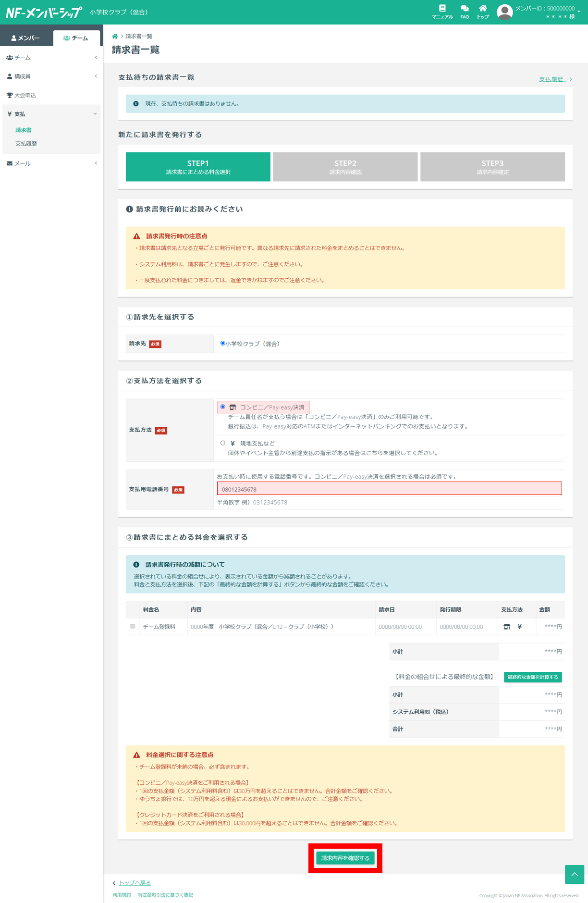The image size is (588, 903).
Task: Open the 利用規約 link
Action: click(x=122, y=895)
